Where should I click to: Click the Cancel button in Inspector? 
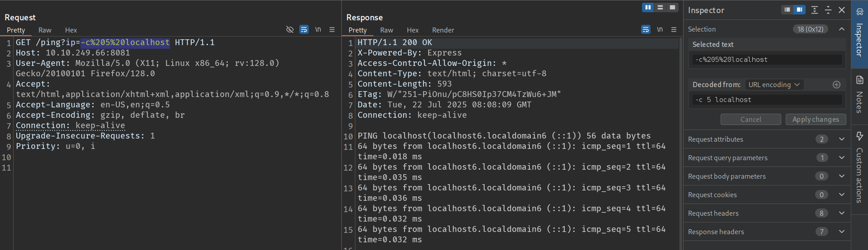(x=750, y=120)
